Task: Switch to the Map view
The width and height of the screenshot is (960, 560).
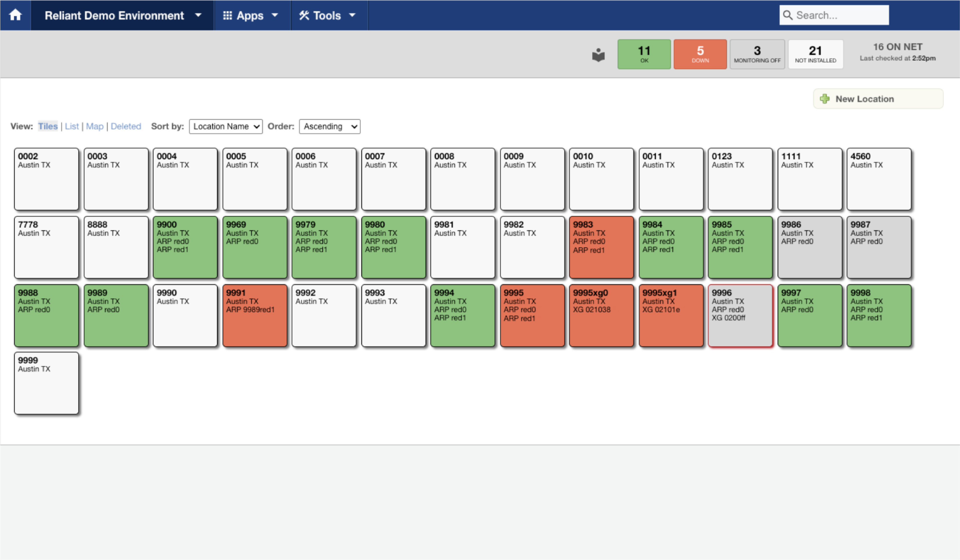Action: (x=94, y=126)
